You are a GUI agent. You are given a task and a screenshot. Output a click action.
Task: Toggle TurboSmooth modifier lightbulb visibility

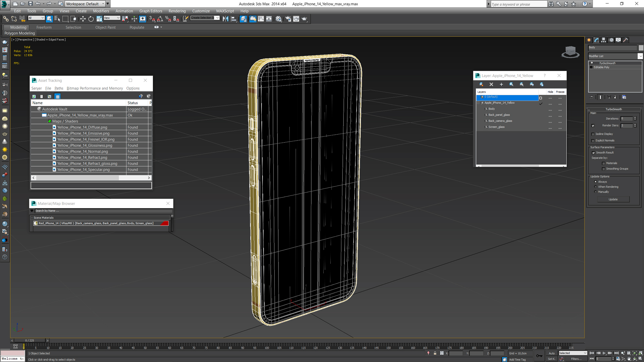click(x=592, y=63)
